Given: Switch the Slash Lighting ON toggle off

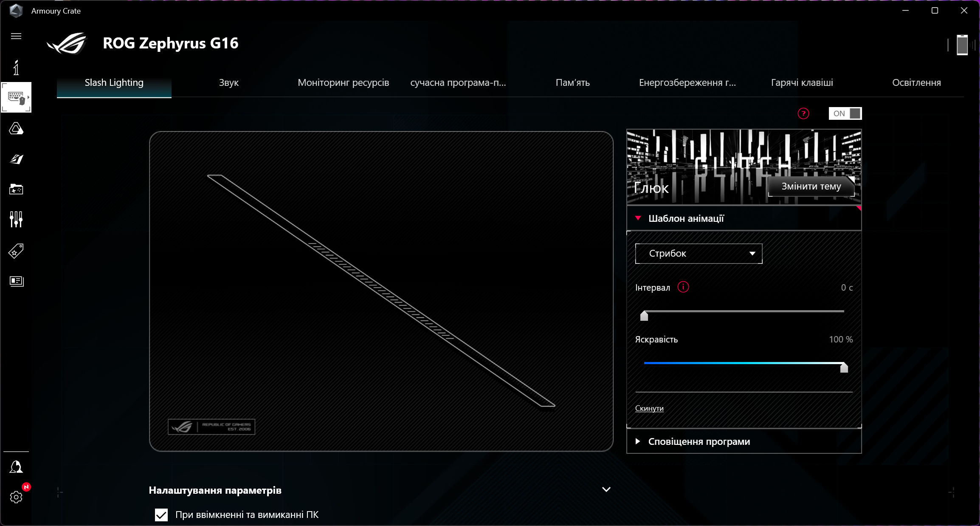Looking at the screenshot, I should tap(845, 113).
